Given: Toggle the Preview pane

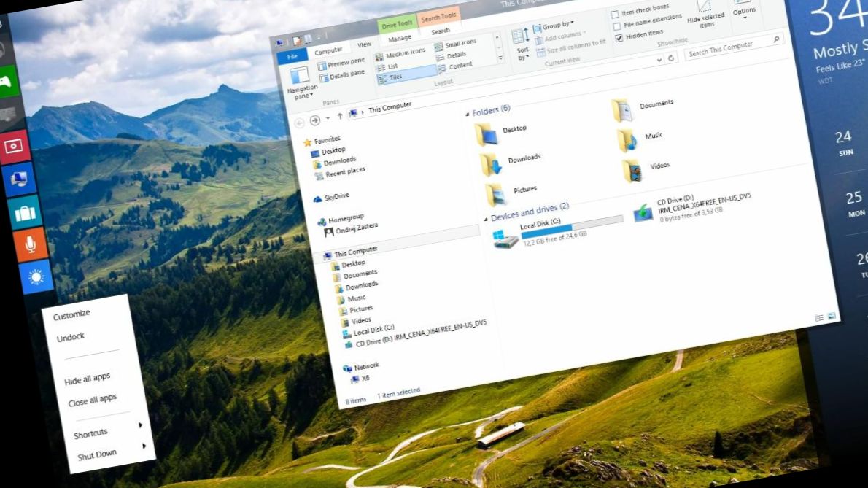Looking at the screenshot, I should [x=341, y=63].
